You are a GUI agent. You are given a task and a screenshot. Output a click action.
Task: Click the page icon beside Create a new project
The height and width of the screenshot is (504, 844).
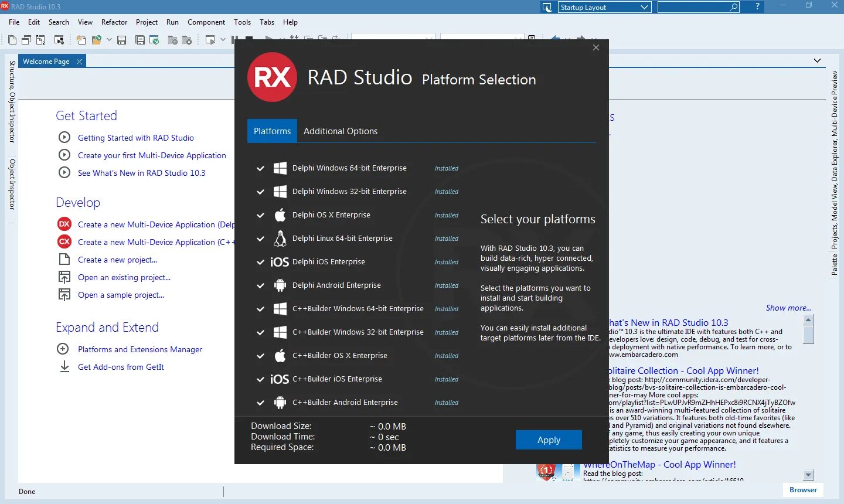pyautogui.click(x=64, y=260)
